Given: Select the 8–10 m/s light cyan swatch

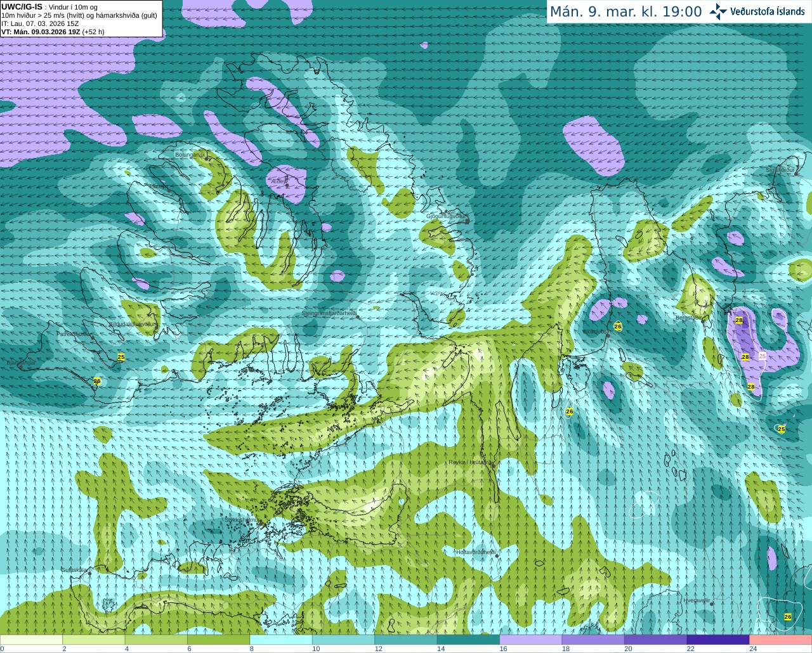Looking at the screenshot, I should [x=281, y=640].
